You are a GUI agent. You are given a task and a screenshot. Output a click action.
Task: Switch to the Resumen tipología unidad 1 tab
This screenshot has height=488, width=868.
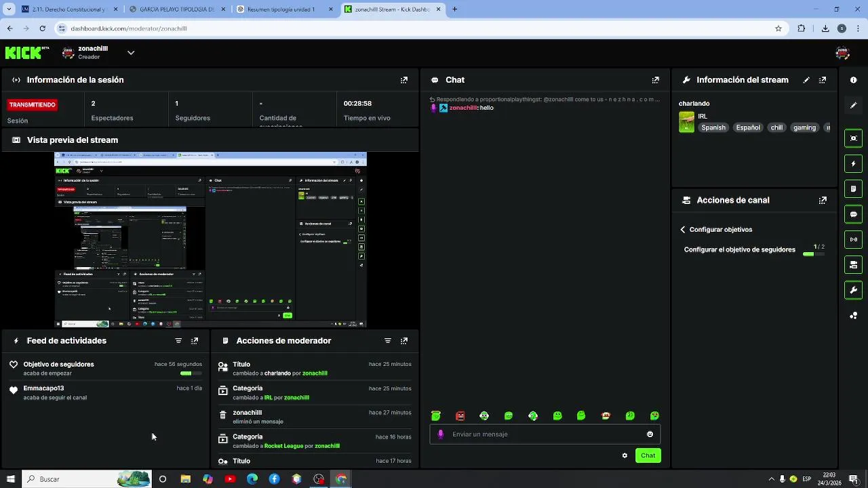coord(284,9)
